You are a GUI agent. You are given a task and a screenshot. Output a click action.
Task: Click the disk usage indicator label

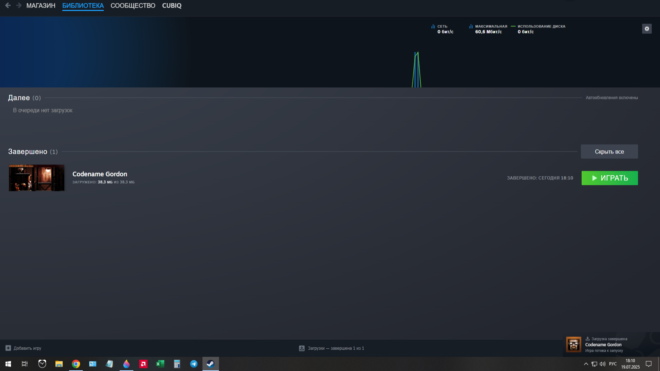pyautogui.click(x=541, y=26)
